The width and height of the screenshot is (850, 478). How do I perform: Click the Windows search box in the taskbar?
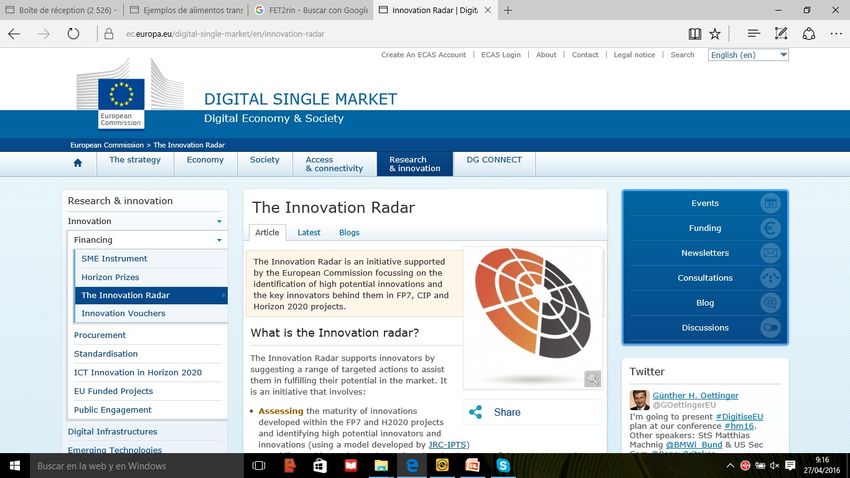(135, 466)
